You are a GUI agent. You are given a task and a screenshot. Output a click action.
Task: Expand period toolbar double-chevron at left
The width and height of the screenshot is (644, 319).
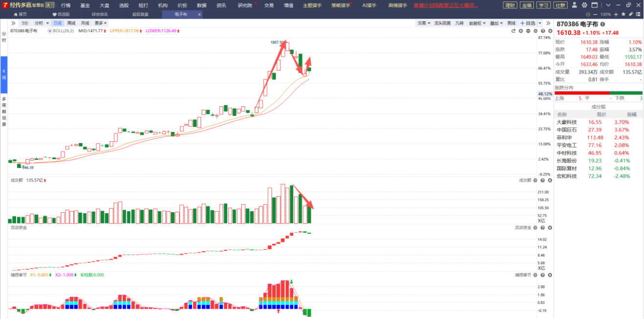click(x=14, y=23)
